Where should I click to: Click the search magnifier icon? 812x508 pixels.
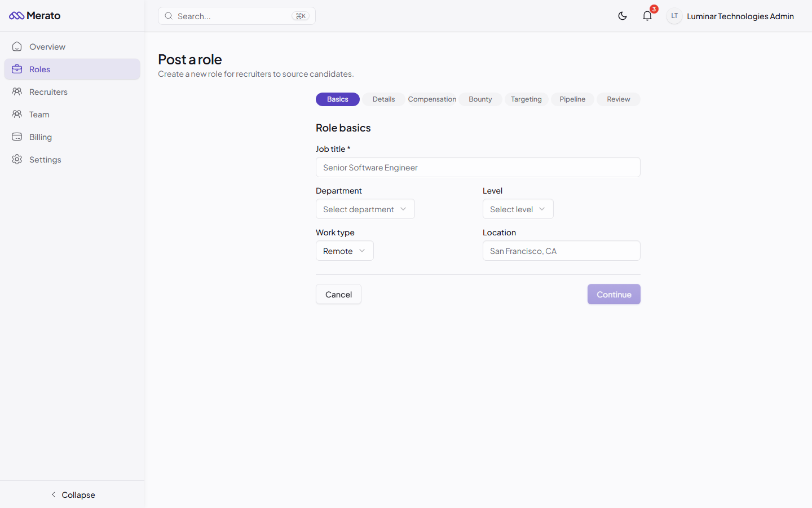169,16
